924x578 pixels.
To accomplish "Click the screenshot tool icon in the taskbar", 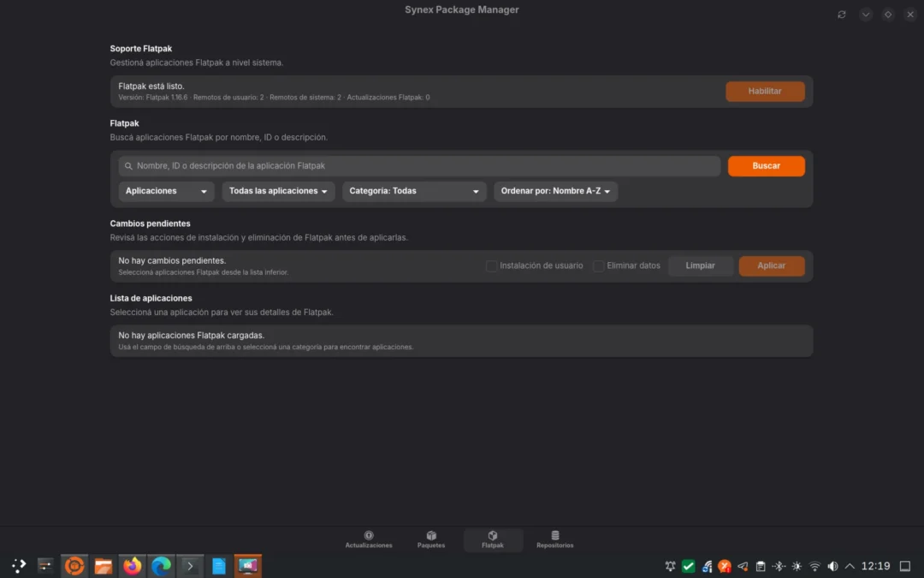I will 247,566.
